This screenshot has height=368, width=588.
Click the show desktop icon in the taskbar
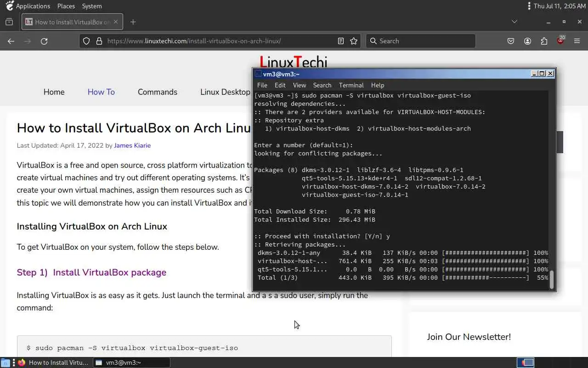tap(5, 362)
